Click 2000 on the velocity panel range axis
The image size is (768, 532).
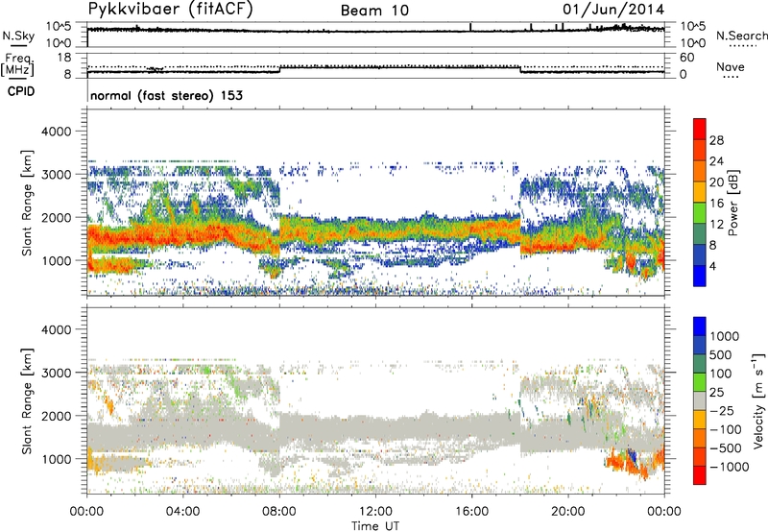click(56, 416)
